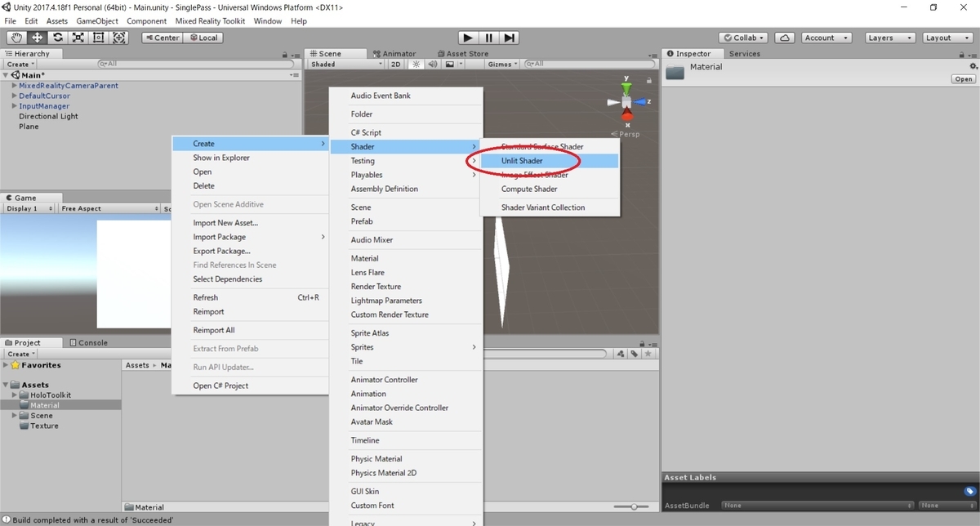
Task: Select the Rotate tool in the toolbar
Action: pos(58,38)
